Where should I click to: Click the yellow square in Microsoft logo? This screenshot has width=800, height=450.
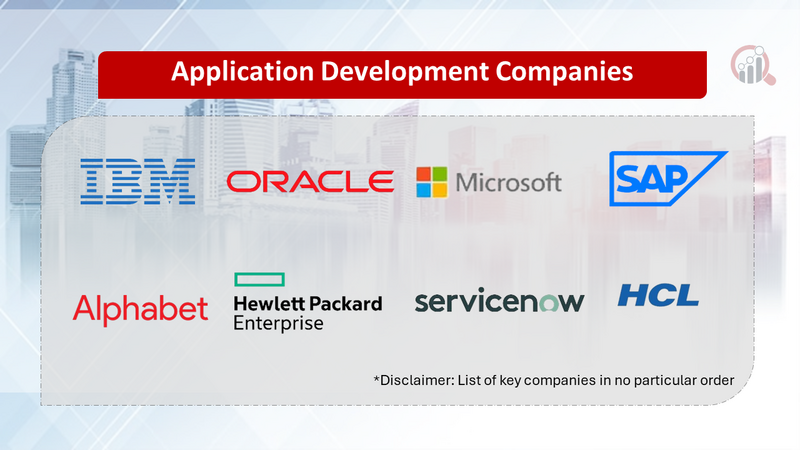click(440, 190)
